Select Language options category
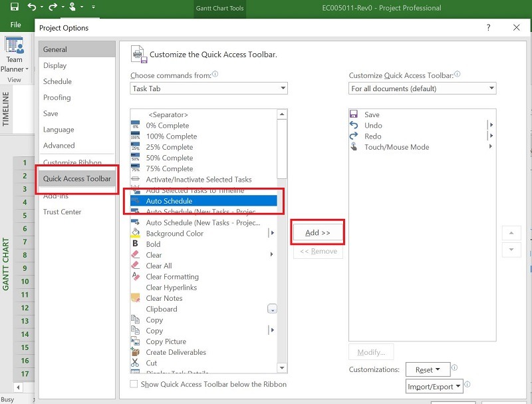Image resolution: width=532 pixels, height=404 pixels. point(77,129)
